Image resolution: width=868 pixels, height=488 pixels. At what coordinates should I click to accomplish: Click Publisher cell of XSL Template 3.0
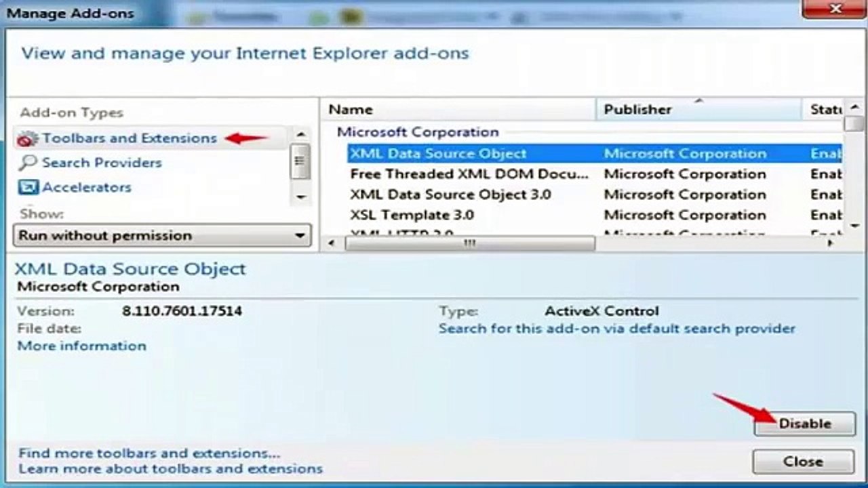(685, 215)
